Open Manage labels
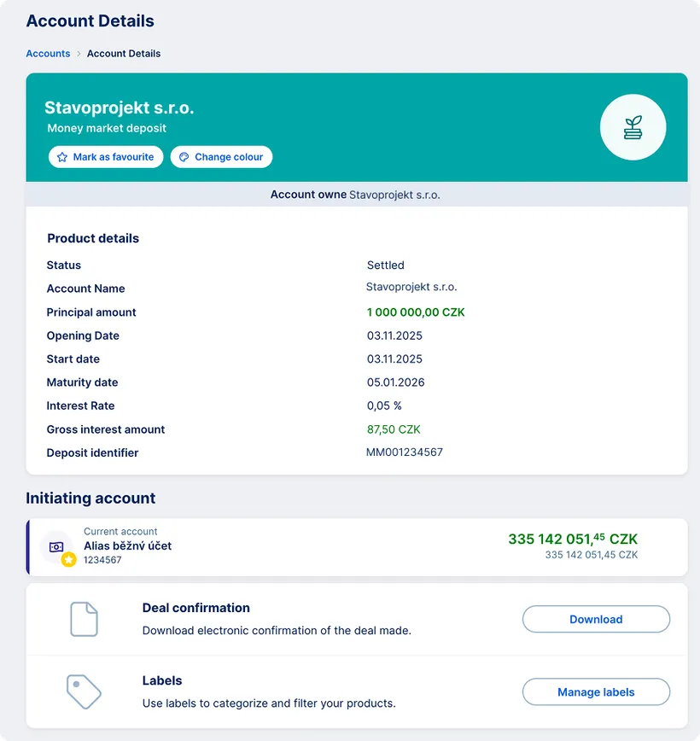This screenshot has height=741, width=700. [x=595, y=691]
